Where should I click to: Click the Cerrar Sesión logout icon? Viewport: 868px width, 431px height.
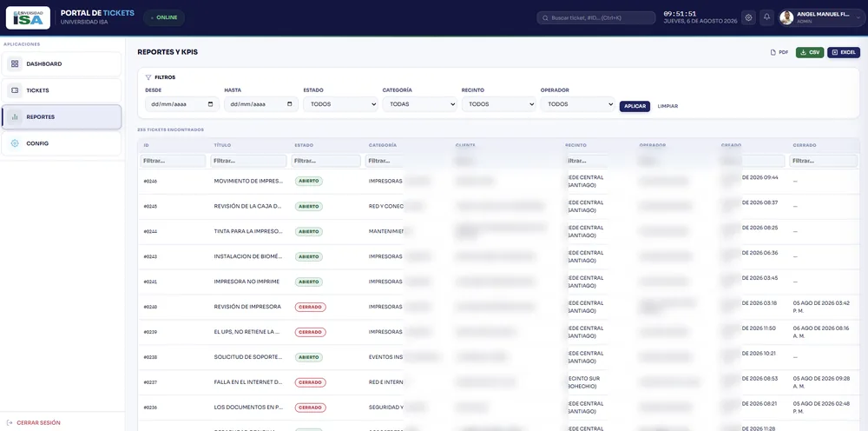(x=11, y=422)
